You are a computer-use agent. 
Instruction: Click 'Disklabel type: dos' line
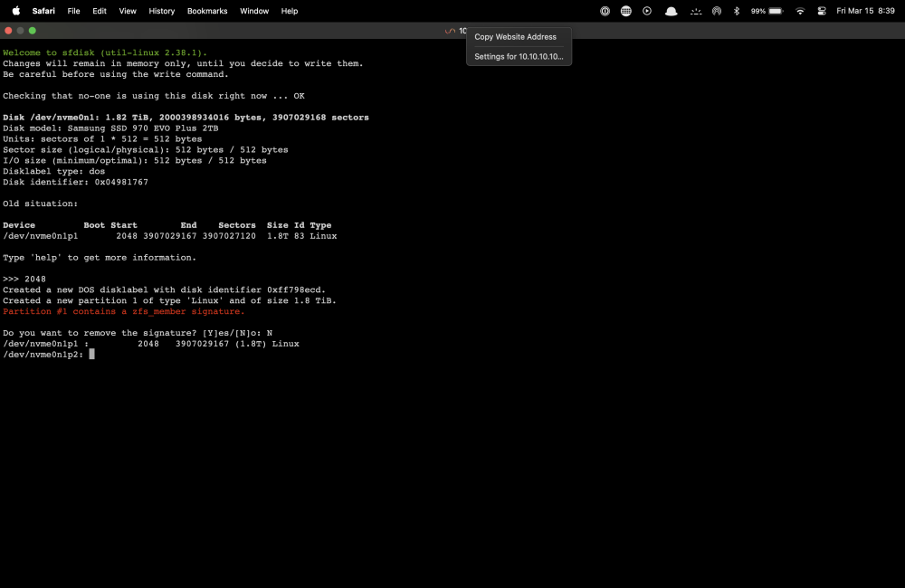(53, 171)
